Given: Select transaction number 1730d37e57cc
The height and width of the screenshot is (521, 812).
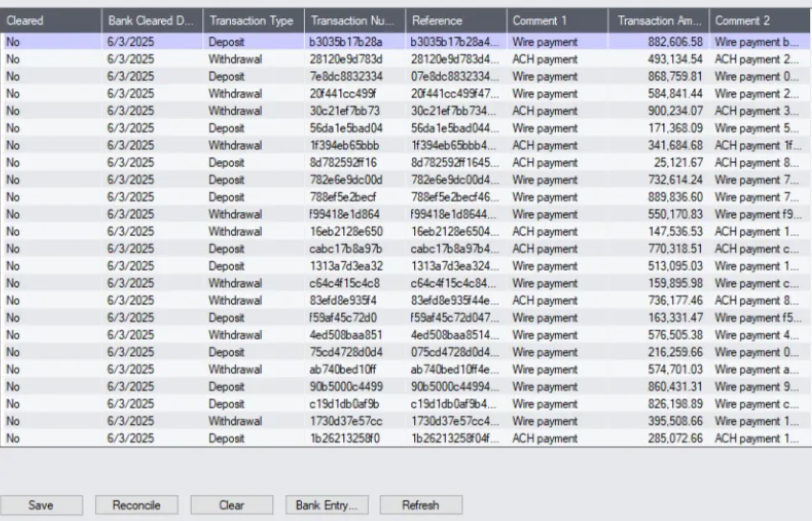Looking at the screenshot, I should tap(346, 421).
